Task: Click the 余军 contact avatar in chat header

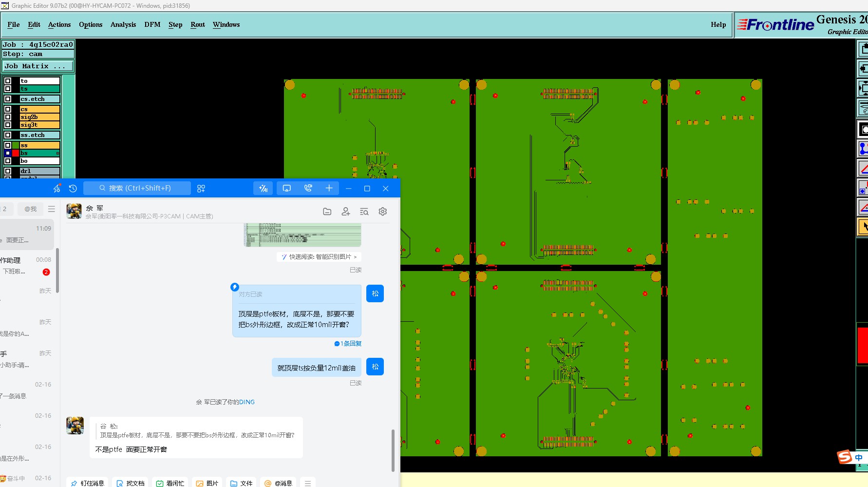Action: (74, 211)
